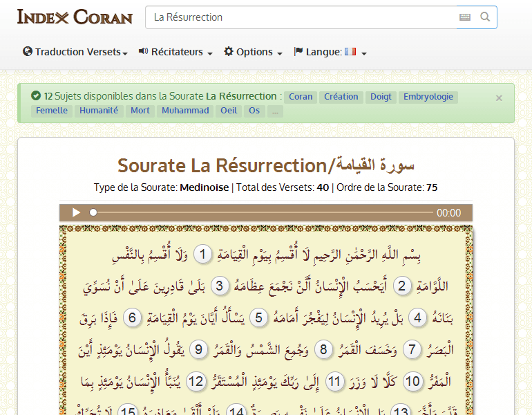Viewport: 532px width, 415px height.
Task: Close the green subjects alert
Action: tap(499, 98)
